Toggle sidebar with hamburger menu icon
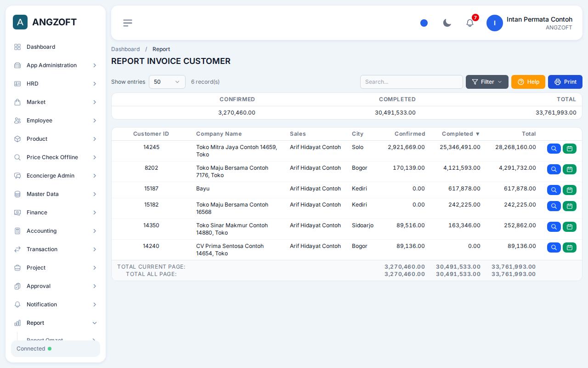The image size is (588, 368). pyautogui.click(x=128, y=23)
